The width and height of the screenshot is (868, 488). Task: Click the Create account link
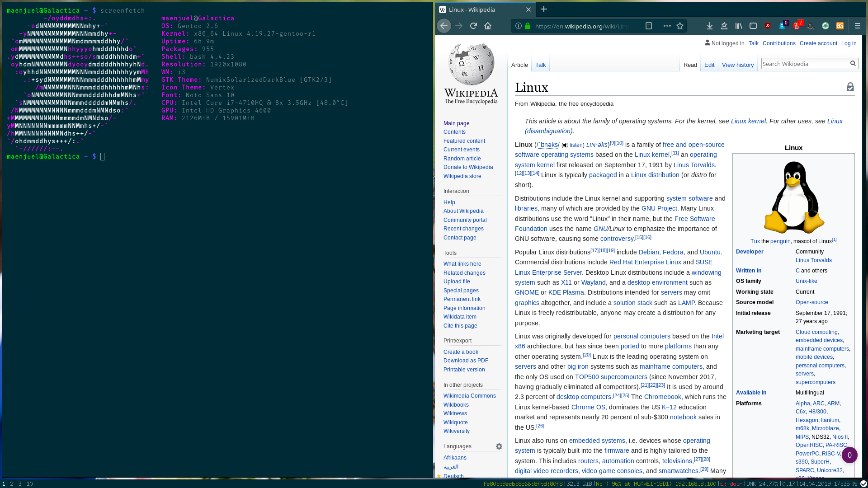818,43
